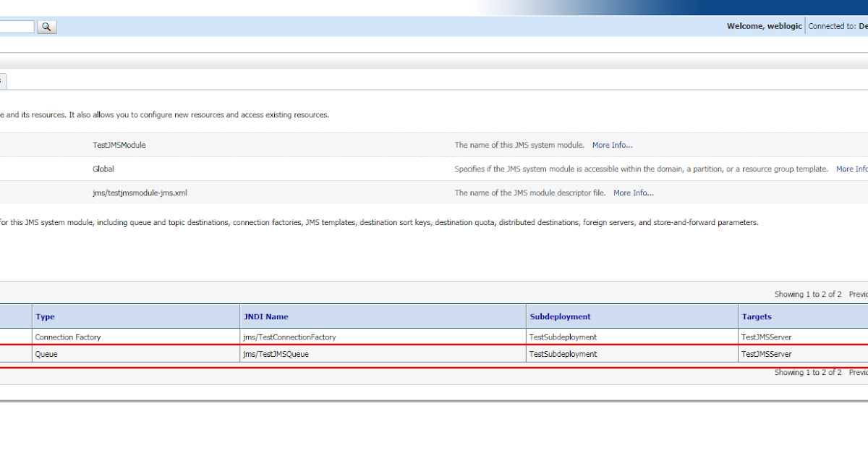Open the jms/TestConnectionFactory resource
This screenshot has width=868, height=456.
[288, 337]
